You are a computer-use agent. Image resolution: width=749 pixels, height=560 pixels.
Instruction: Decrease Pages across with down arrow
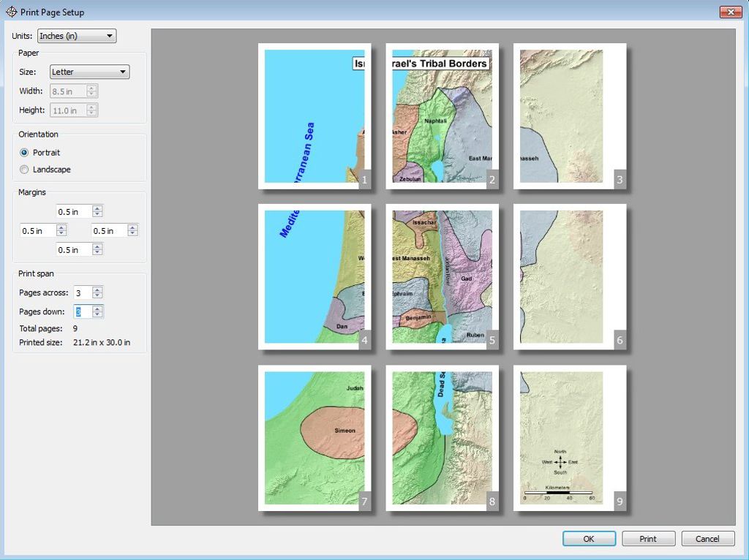click(97, 295)
